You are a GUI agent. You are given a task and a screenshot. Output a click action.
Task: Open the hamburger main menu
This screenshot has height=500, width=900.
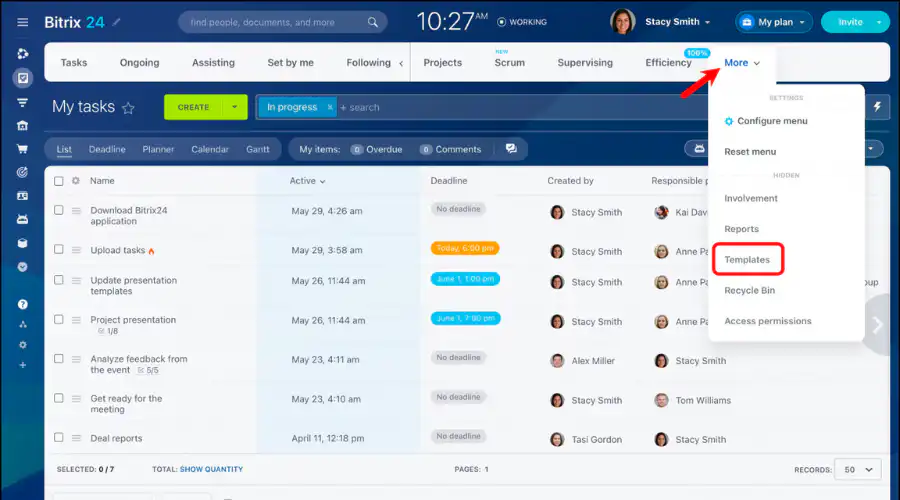tap(22, 22)
